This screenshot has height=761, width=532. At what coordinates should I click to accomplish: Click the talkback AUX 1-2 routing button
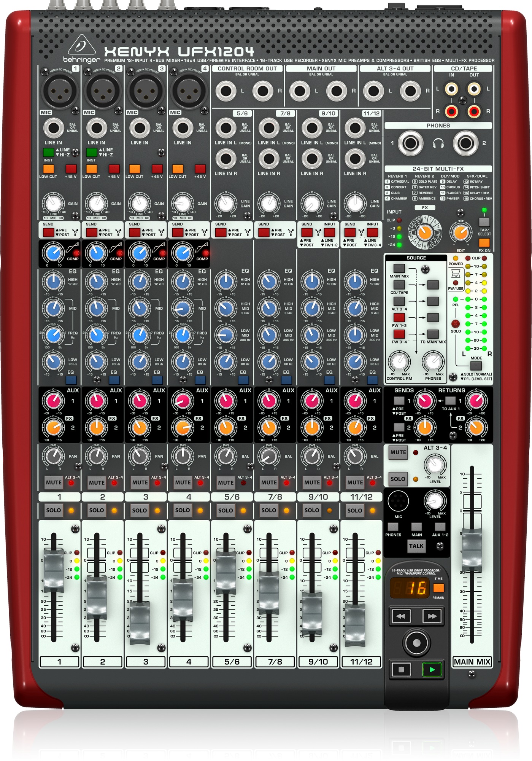point(440,527)
